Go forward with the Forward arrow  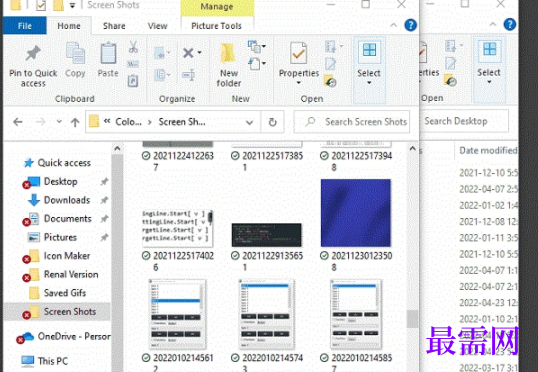[x=40, y=122]
